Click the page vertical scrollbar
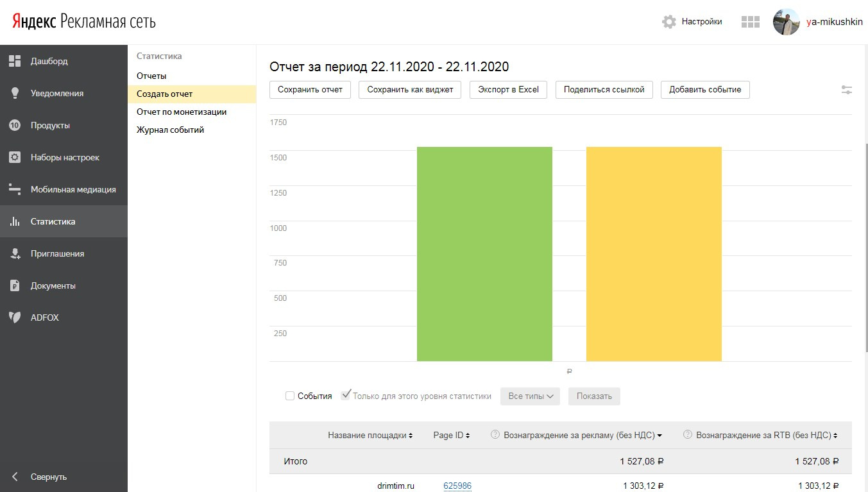 [x=865, y=247]
